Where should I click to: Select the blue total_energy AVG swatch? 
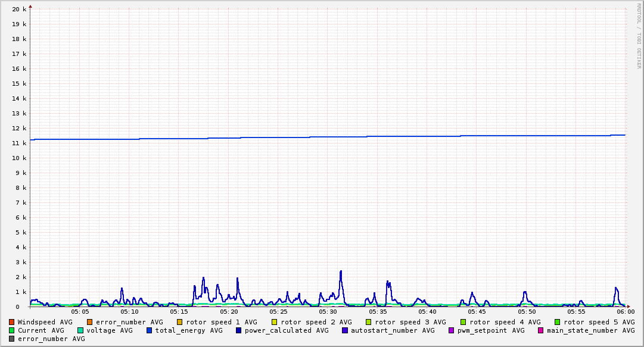[x=150, y=330]
